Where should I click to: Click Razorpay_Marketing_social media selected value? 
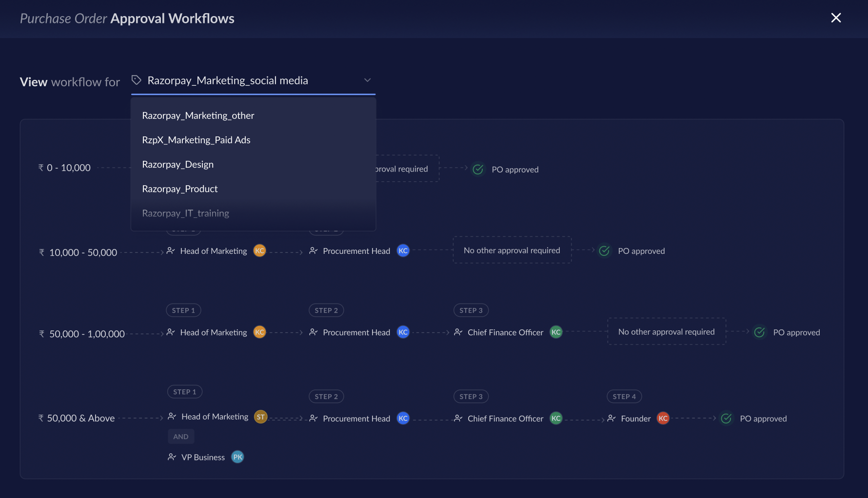pos(228,80)
